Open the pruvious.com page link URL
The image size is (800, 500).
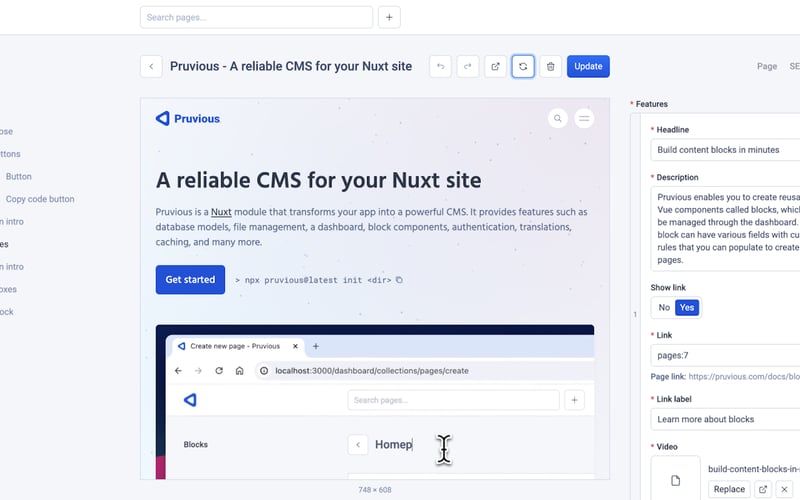tap(744, 377)
